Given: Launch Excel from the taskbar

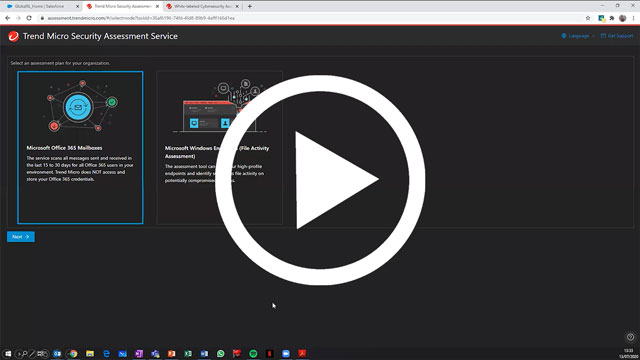Looking at the screenshot, I should 188,353.
